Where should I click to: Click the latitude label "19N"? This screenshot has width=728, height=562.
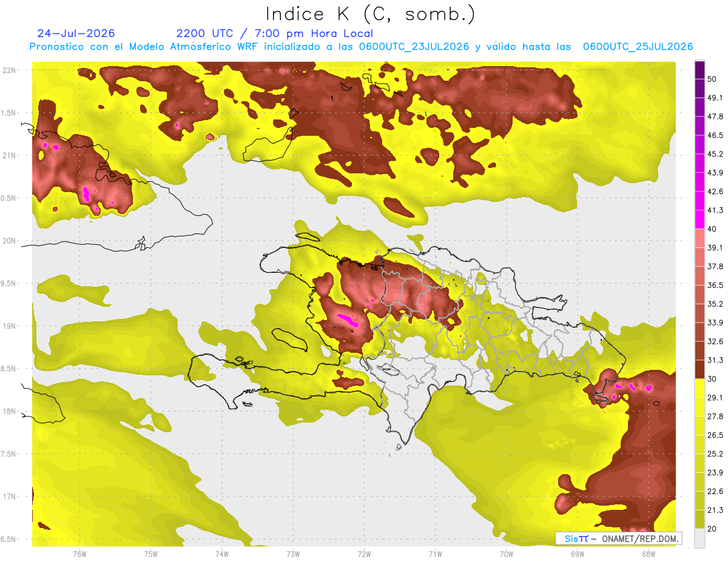pos(10,326)
